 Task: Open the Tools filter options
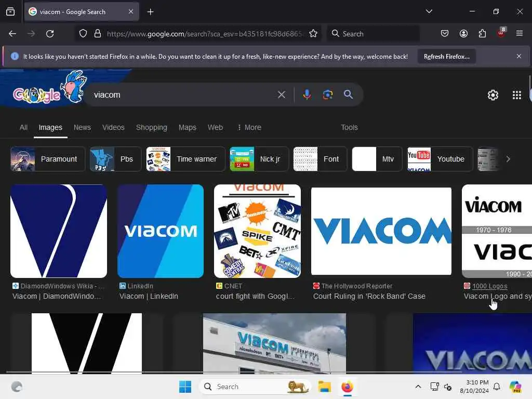[349, 128]
